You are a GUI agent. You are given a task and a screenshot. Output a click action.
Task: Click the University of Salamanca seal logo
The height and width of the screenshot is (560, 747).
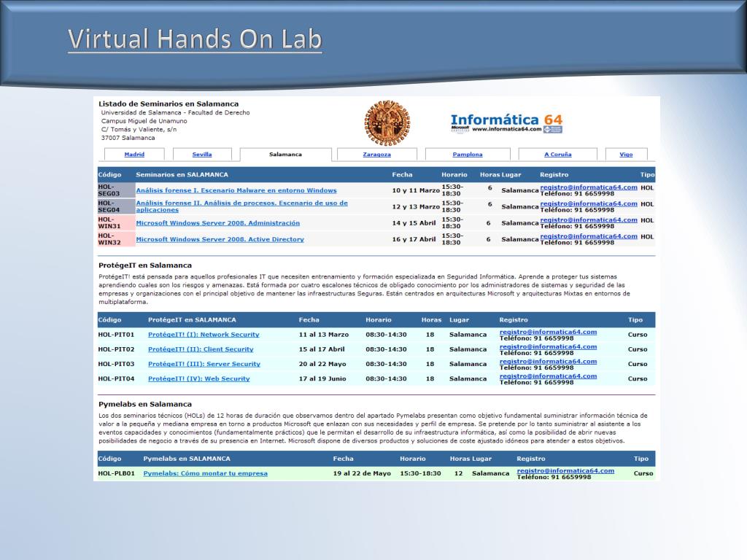click(x=387, y=122)
